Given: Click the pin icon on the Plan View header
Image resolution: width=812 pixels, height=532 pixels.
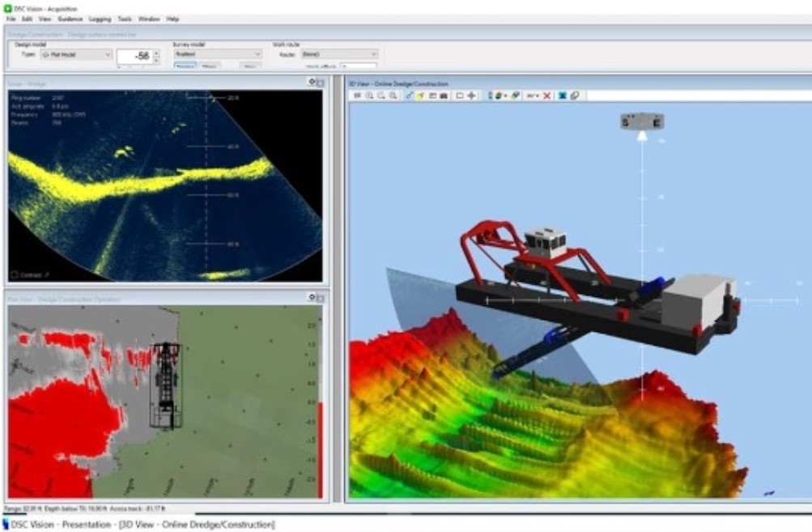Looking at the screenshot, I should [312, 298].
